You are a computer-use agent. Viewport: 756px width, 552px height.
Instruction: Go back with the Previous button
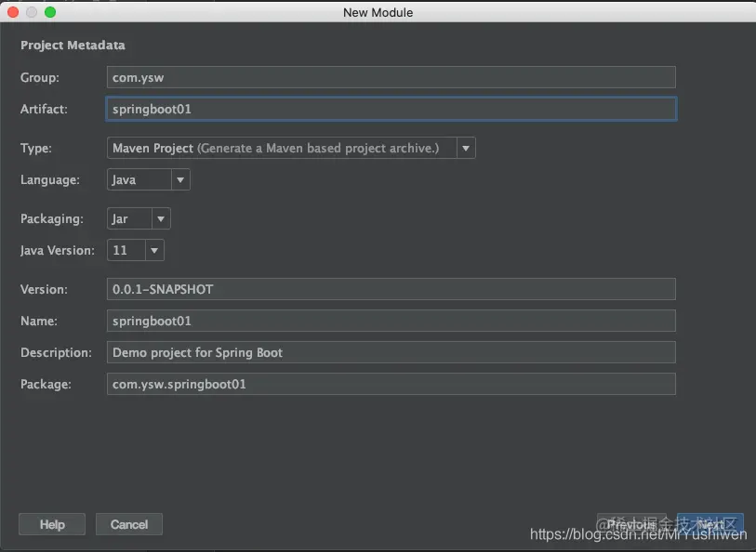click(x=631, y=524)
